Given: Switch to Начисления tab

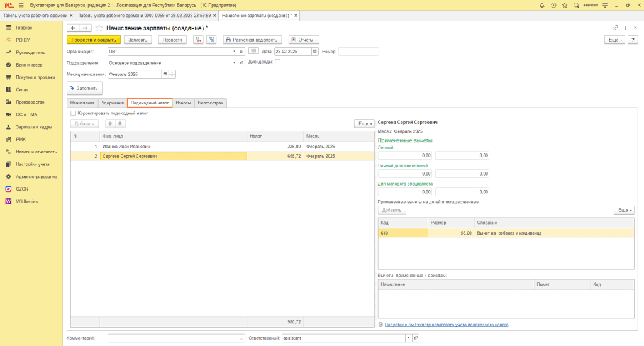Looking at the screenshot, I should [x=82, y=103].
